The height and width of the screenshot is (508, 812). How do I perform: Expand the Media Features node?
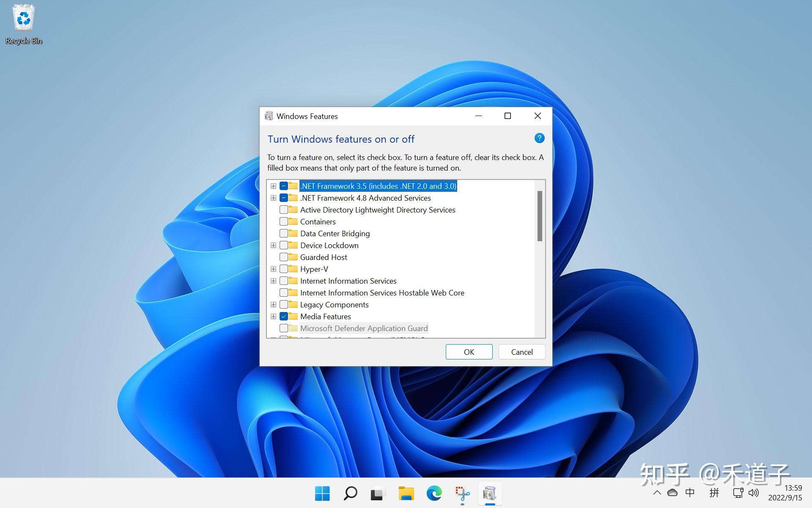tap(274, 316)
